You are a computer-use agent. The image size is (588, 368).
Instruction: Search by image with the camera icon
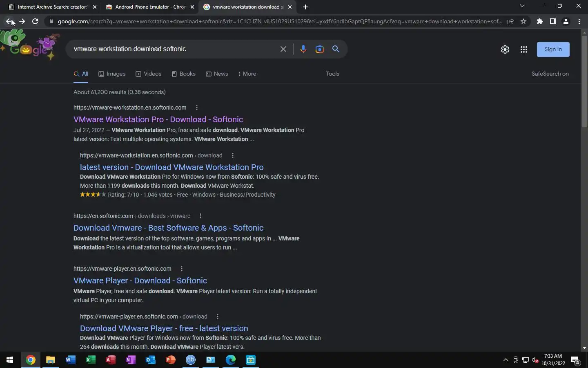click(x=320, y=49)
